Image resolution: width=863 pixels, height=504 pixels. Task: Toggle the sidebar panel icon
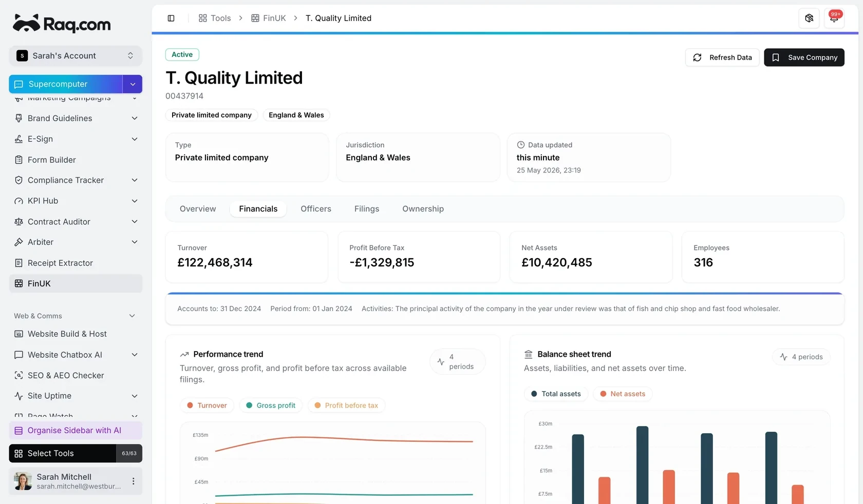coord(171,18)
